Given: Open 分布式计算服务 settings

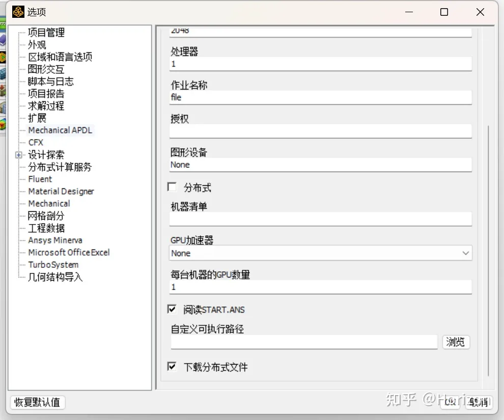Looking at the screenshot, I should pos(60,167).
